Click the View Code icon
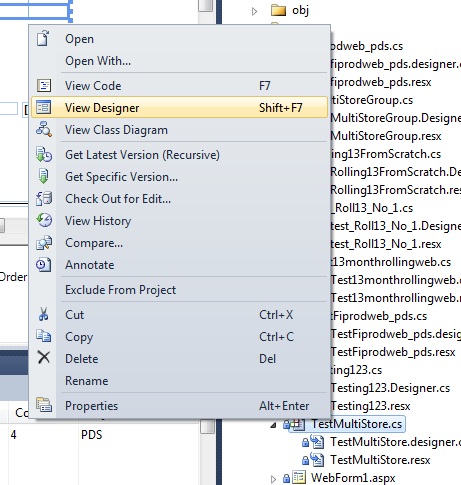Image resolution: width=461 pixels, height=485 pixels. [44, 86]
